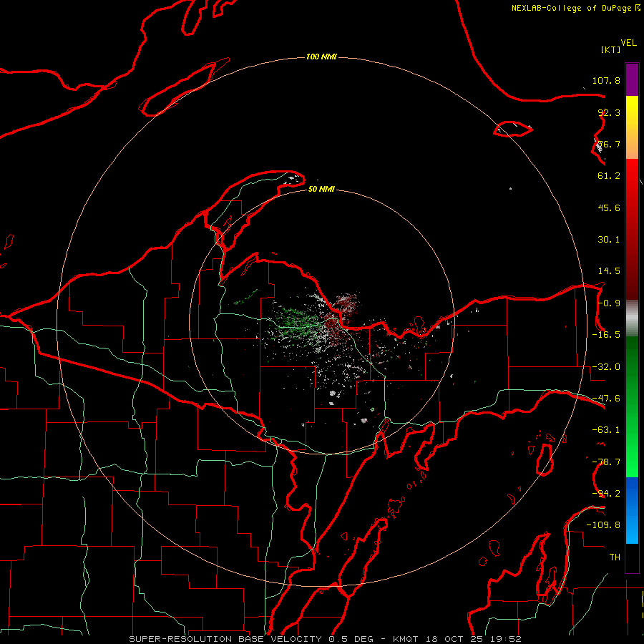Click the -47.6 velocity scale value
644x644 pixels.
point(606,399)
